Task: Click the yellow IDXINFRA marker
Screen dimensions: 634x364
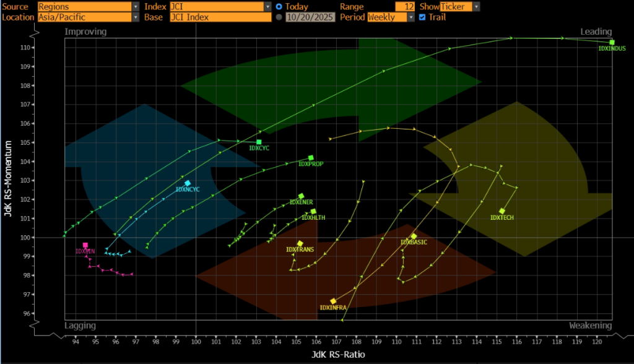Action: point(333,301)
